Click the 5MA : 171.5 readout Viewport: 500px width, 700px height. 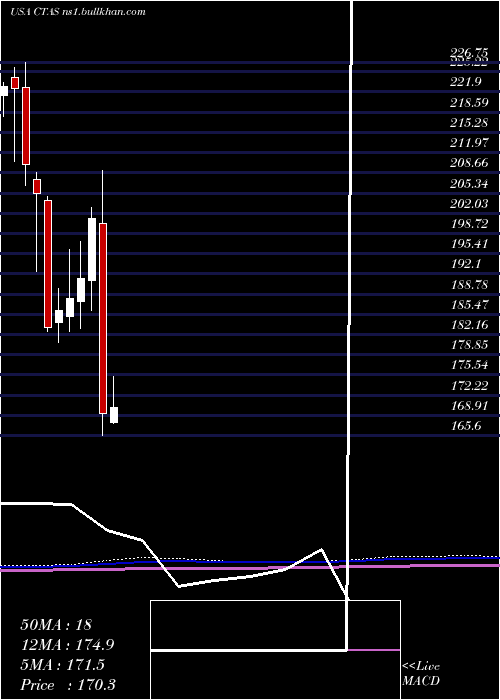(x=62, y=665)
